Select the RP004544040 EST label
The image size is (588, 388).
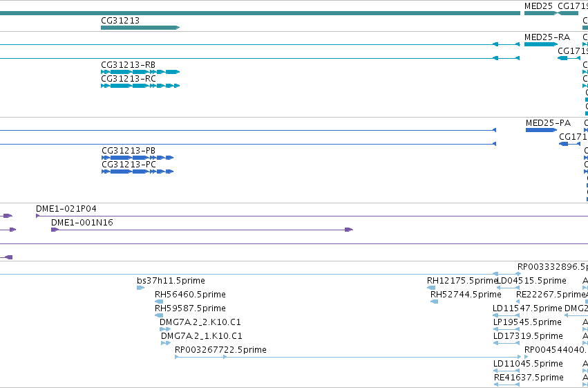click(556, 350)
